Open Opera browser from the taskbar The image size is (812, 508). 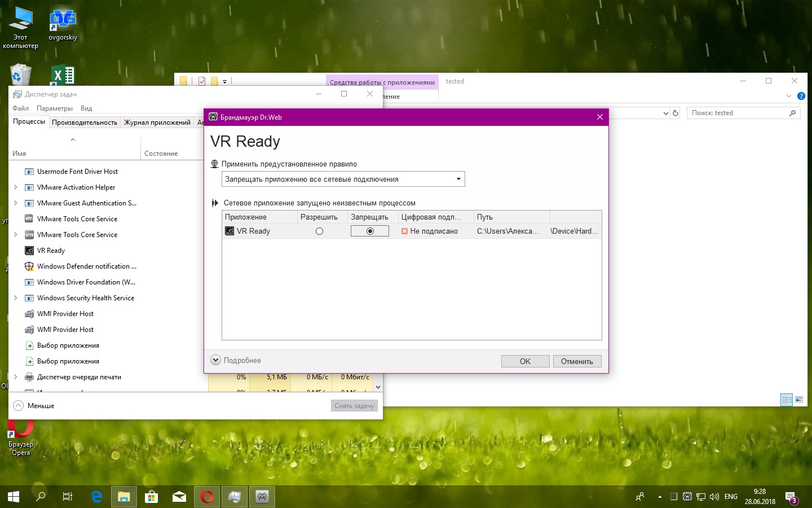coord(207,497)
